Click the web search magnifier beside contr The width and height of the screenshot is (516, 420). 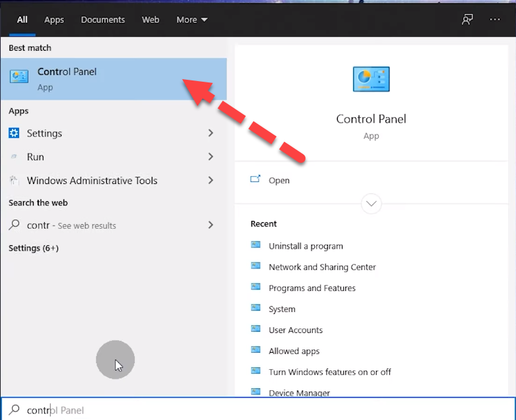click(14, 225)
